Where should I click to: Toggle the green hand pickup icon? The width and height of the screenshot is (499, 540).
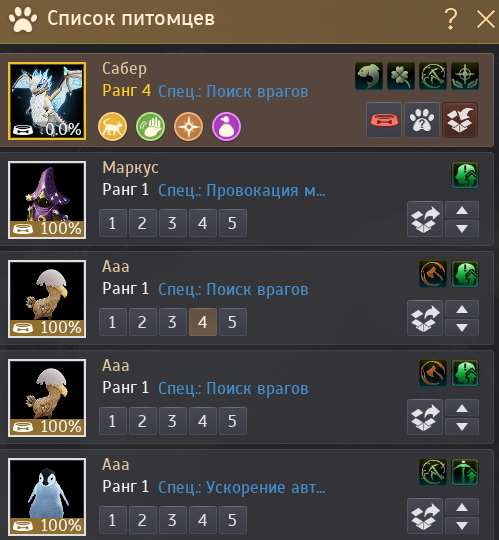(150, 126)
